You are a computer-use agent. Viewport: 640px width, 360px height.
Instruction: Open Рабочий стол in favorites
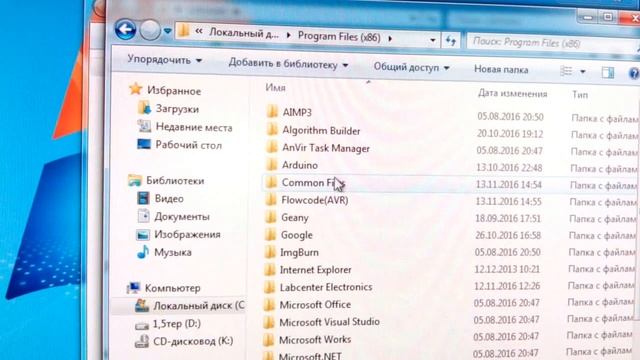coord(189,145)
